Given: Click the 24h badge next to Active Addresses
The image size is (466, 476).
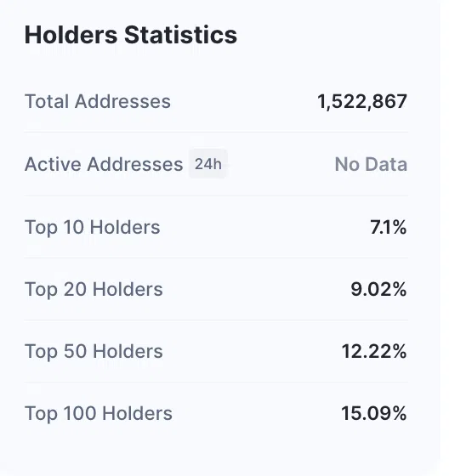Looking at the screenshot, I should pos(208,164).
